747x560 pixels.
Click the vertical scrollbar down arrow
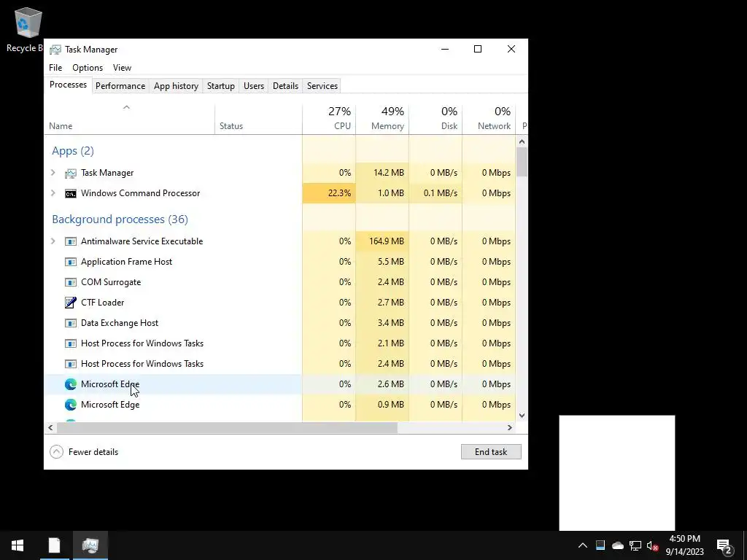[x=522, y=415]
